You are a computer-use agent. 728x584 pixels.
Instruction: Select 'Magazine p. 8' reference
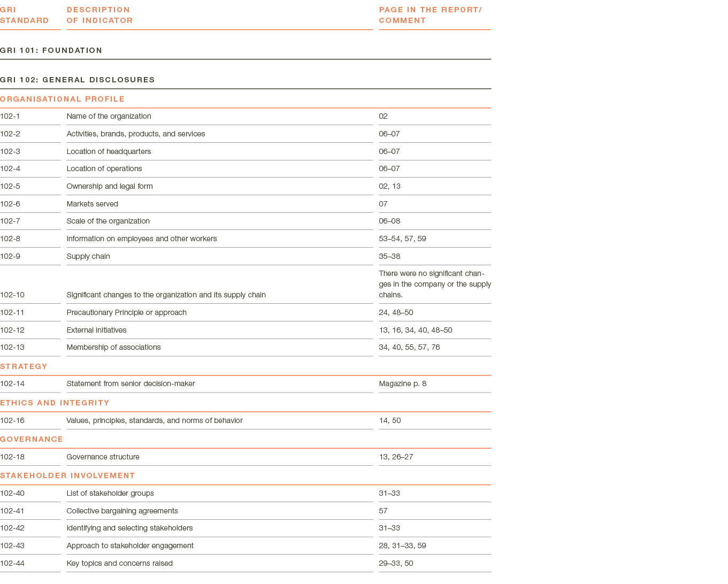coord(402,383)
